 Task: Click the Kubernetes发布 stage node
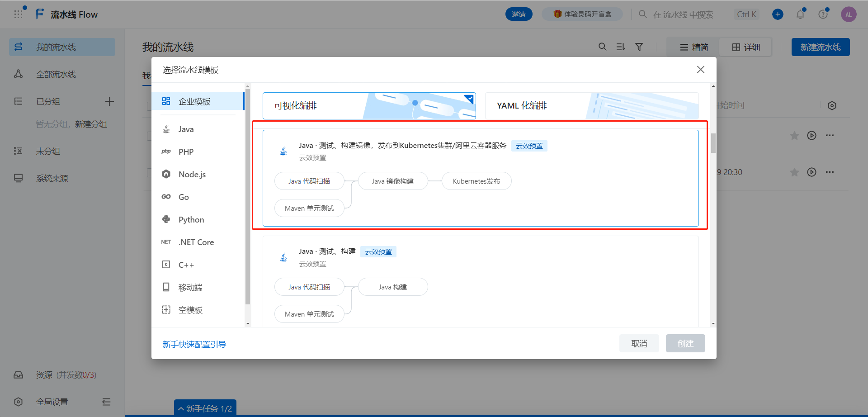point(476,181)
